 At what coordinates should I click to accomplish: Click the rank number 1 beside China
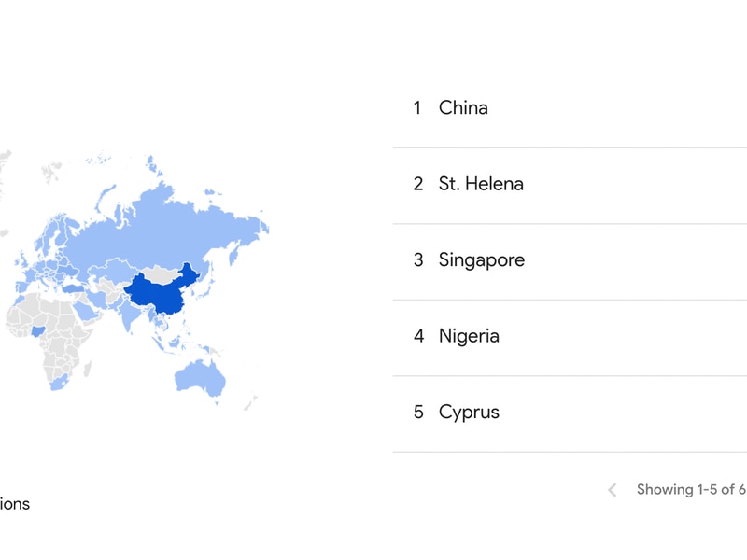tap(417, 108)
